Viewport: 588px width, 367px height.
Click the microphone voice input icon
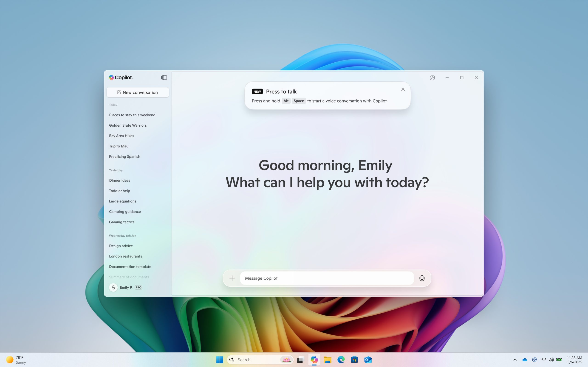pos(422,278)
